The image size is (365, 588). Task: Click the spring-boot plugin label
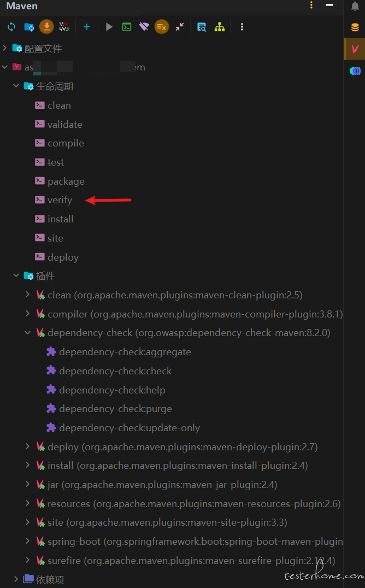[x=195, y=542]
